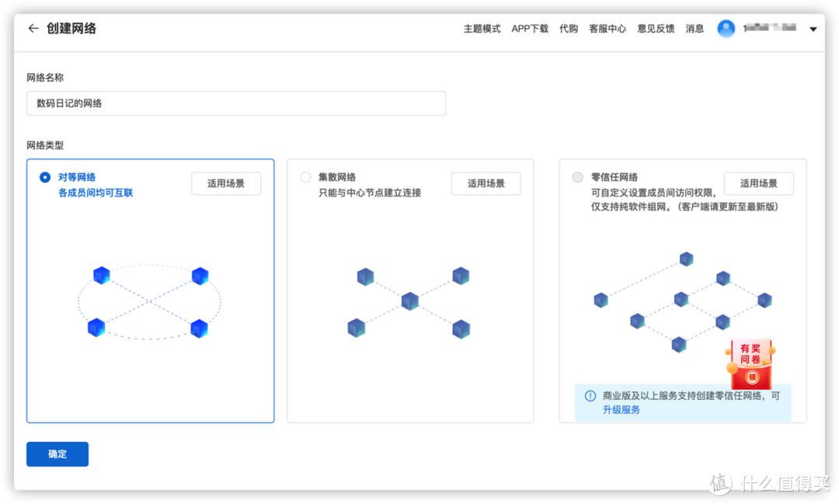The image size is (839, 504).
Task: Expand the account dropdown arrow
Action: tap(813, 30)
